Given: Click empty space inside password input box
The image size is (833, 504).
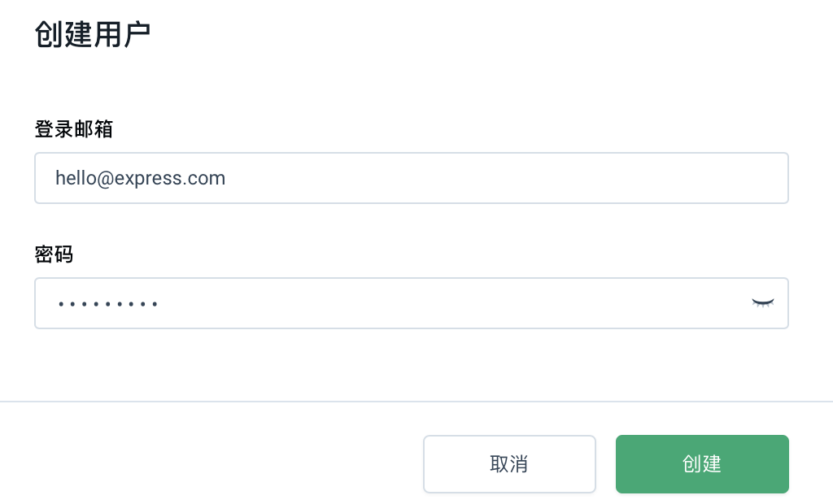Looking at the screenshot, I should coord(451,303).
